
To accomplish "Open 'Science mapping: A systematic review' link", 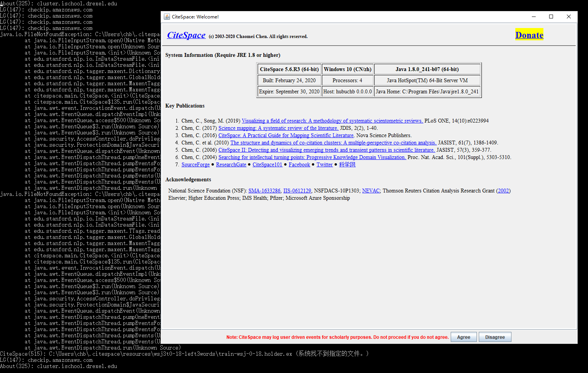I will [278, 128].
